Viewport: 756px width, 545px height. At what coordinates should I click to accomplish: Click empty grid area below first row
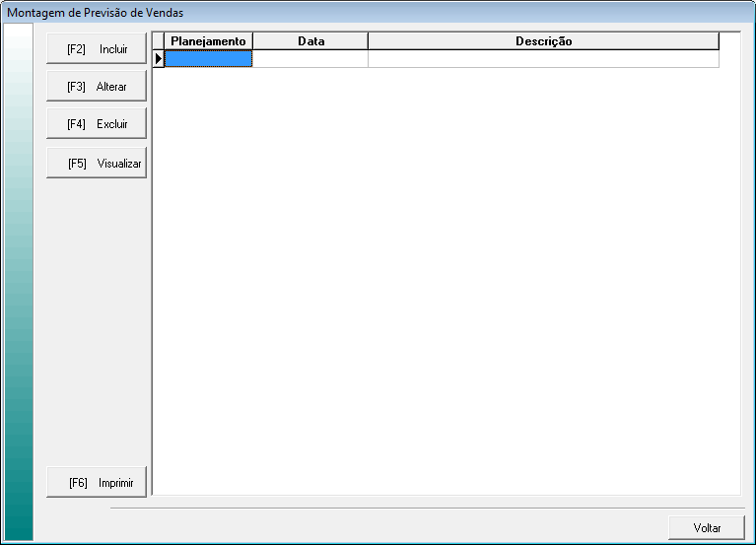444,276
